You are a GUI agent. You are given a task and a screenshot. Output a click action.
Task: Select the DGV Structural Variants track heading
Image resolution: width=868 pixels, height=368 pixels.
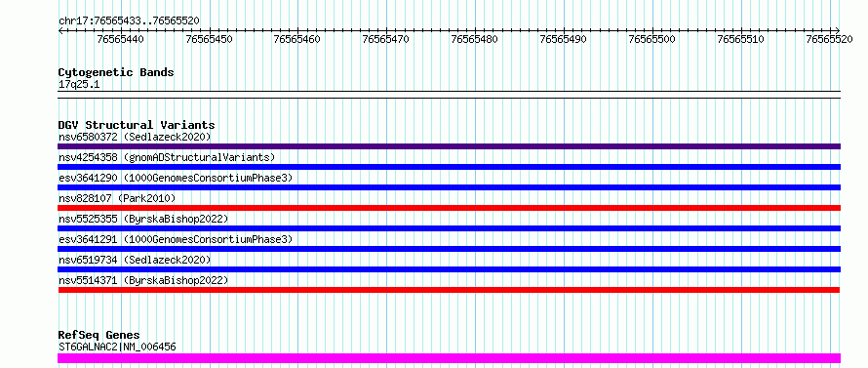click(137, 125)
